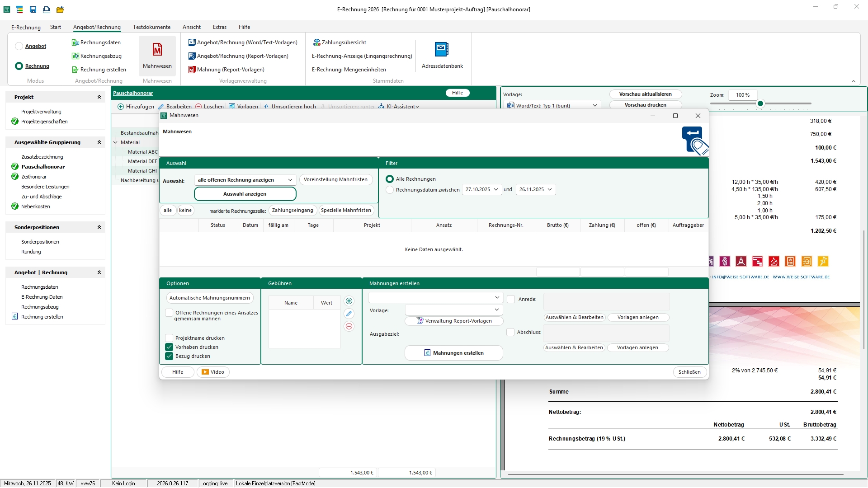
Task: Enable Projektname drucken checkbox
Action: click(169, 338)
